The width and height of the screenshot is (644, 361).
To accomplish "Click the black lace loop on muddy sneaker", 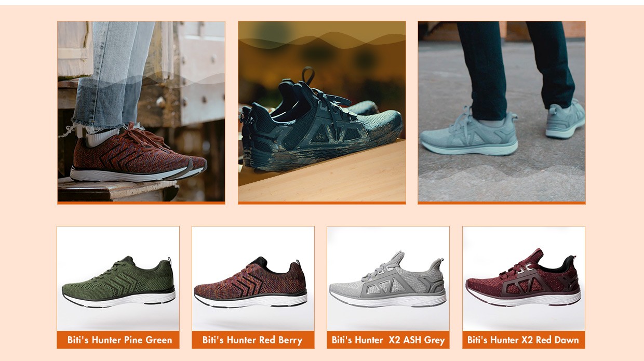I will [308, 76].
